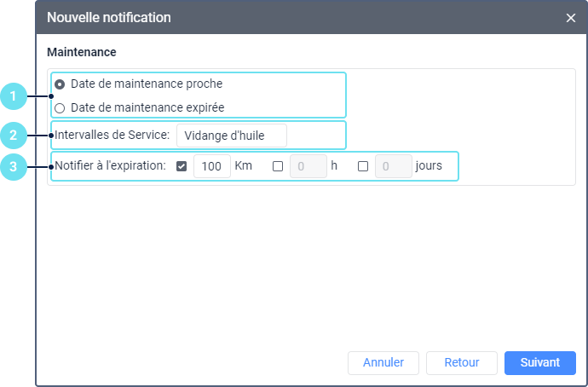Viewport: 588px width, 387px height.
Task: Click the "Maintenance" section heading
Action: 82,52
